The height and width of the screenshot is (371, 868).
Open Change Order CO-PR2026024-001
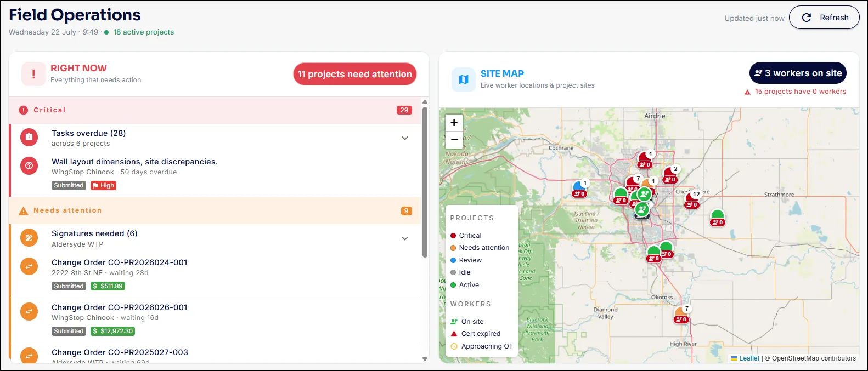pyautogui.click(x=120, y=262)
